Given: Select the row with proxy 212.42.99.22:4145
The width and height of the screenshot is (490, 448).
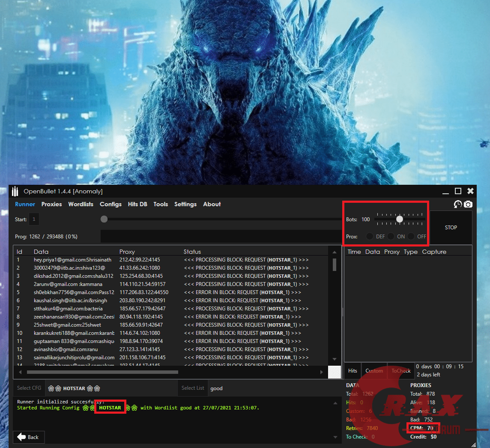Looking at the screenshot, I should click(170, 260).
